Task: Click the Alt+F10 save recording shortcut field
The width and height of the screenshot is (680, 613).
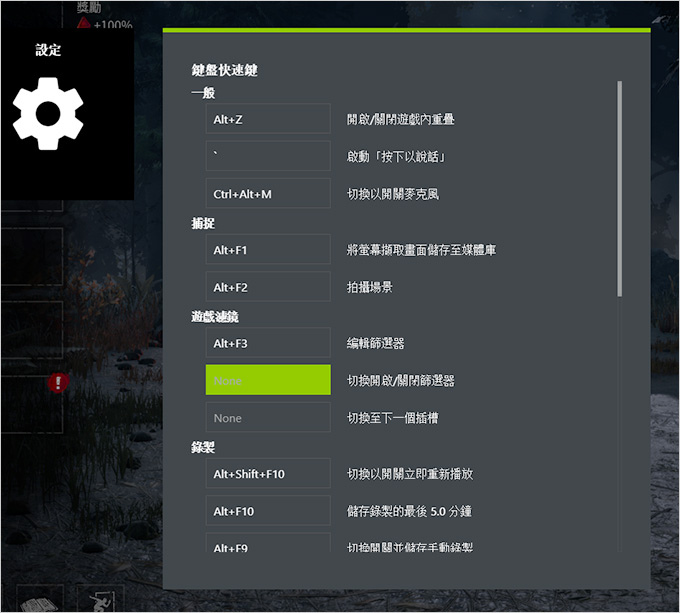Action: point(268,511)
